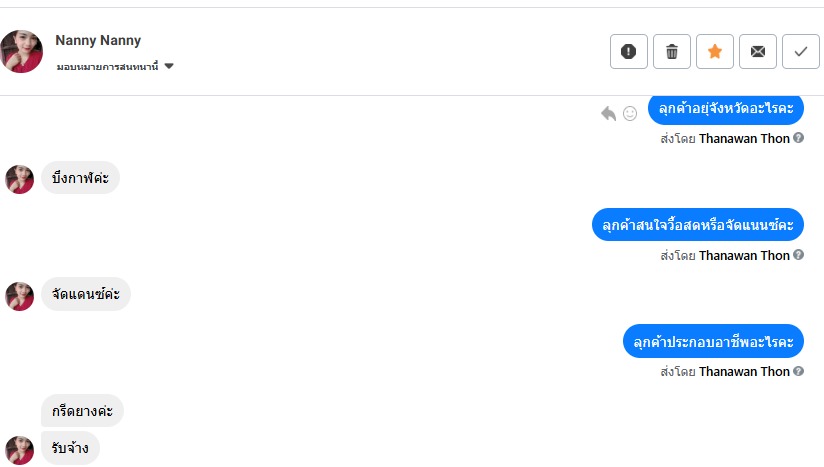The image size is (824, 467).
Task: Click the spam report exclamation icon
Action: click(628, 52)
